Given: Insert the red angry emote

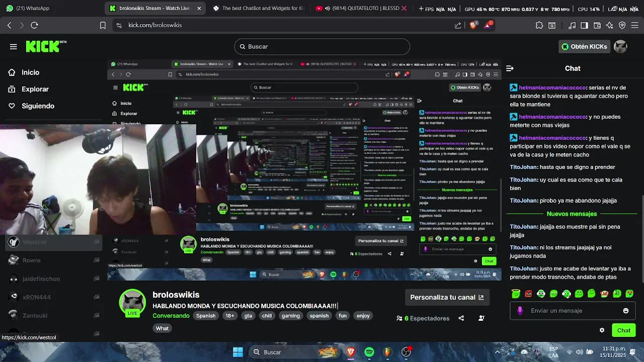Looking at the screenshot, I should (528, 293).
